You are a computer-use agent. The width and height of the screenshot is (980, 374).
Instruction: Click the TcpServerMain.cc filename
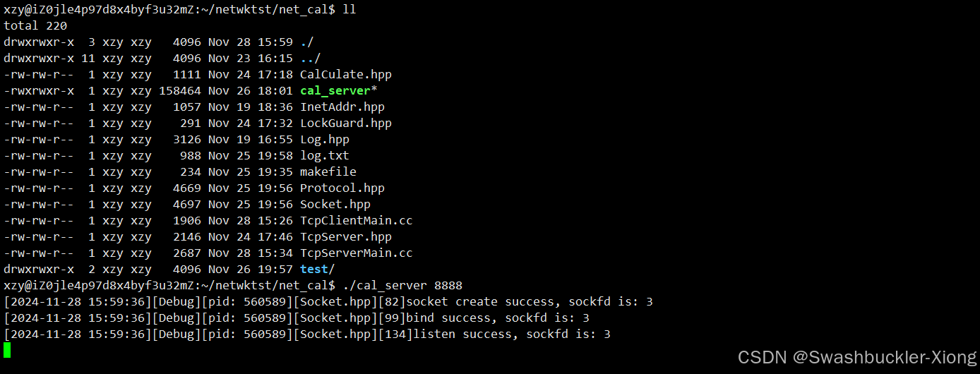click(x=356, y=253)
